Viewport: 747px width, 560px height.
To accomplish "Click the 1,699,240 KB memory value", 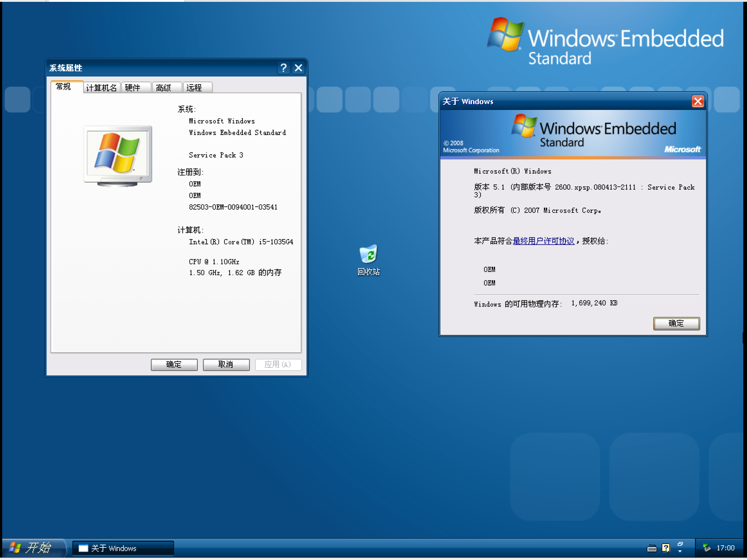I will tap(594, 303).
